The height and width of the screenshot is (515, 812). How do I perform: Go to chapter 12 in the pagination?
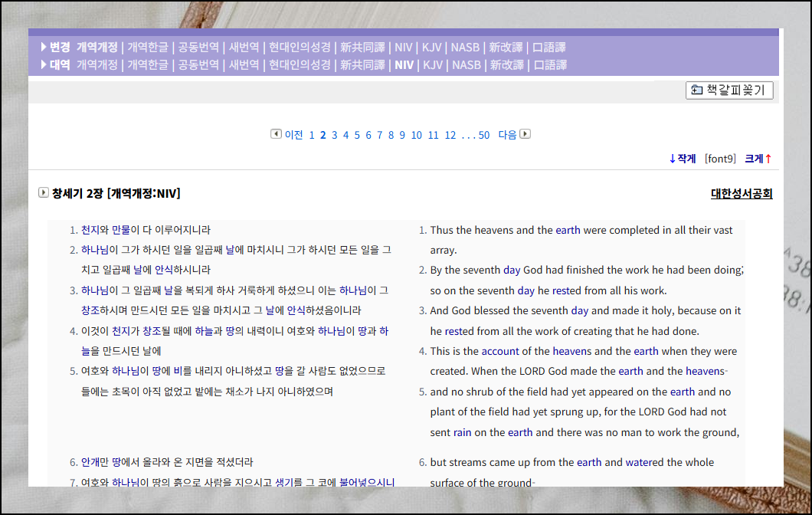tap(450, 135)
